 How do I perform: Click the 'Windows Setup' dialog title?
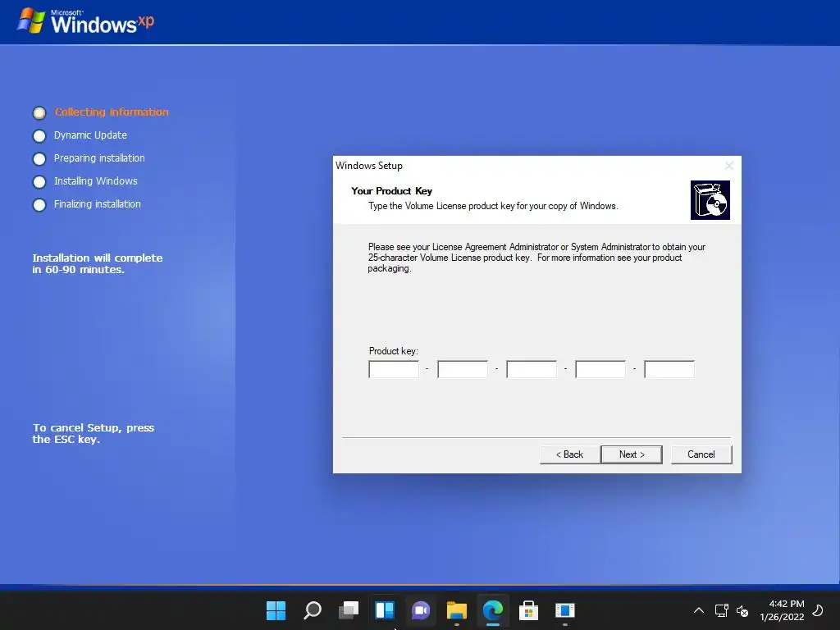[x=369, y=166]
